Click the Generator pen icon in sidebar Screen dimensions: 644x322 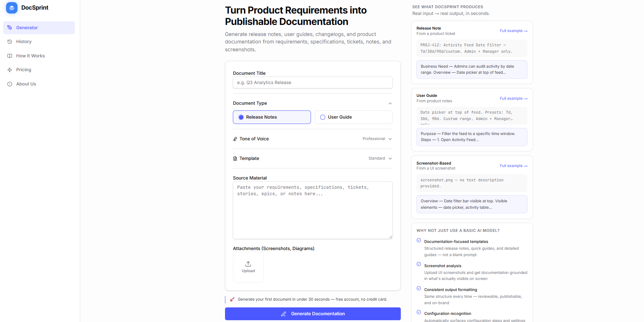[x=10, y=28]
